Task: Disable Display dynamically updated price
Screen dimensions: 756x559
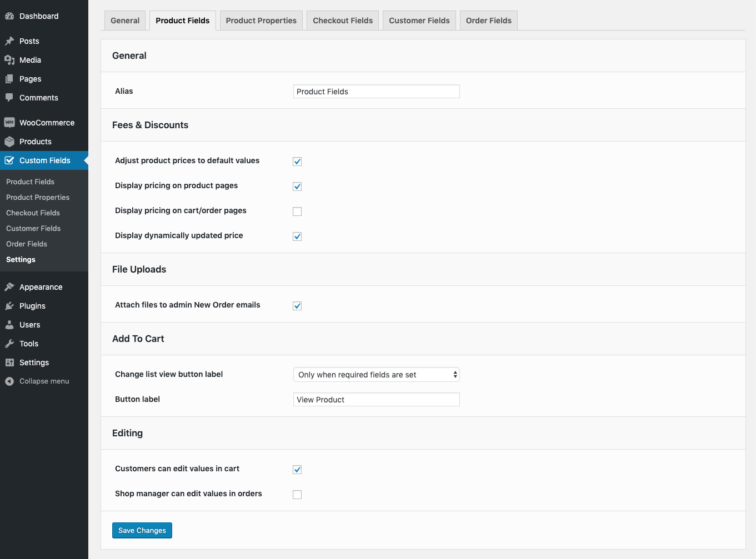Action: [x=297, y=236]
